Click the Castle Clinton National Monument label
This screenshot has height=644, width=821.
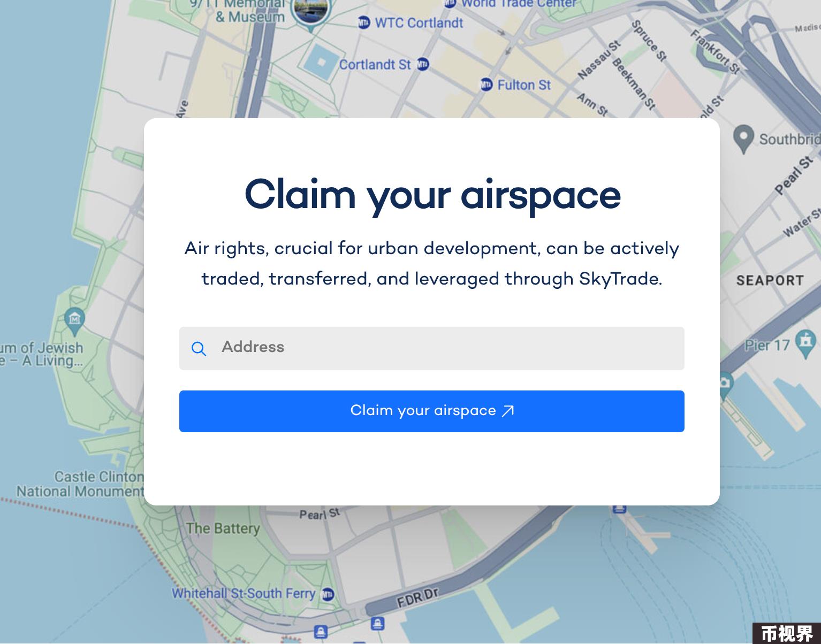click(x=80, y=484)
